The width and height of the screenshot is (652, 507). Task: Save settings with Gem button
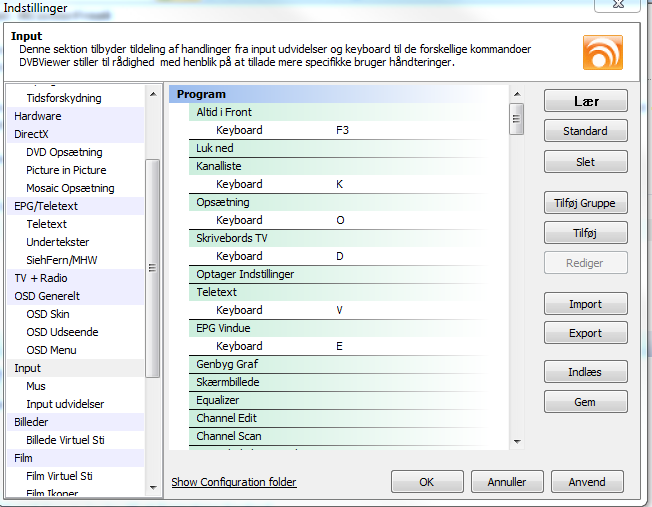585,402
